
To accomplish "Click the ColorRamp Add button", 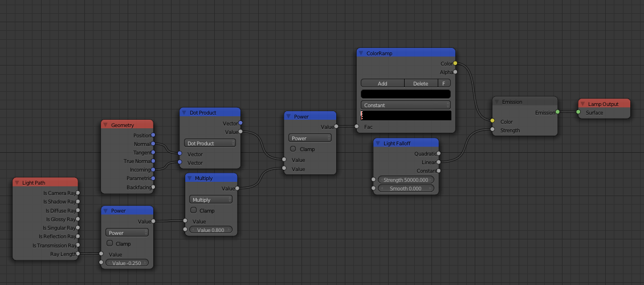I will (382, 83).
